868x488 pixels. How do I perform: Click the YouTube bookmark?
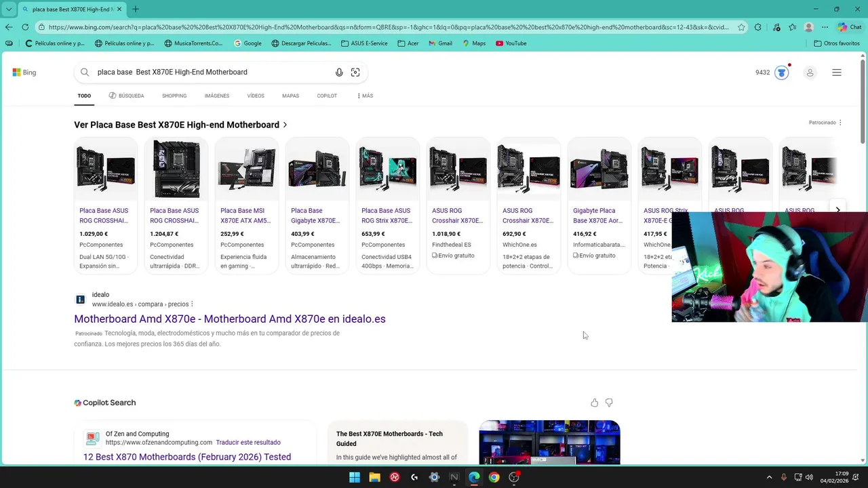pyautogui.click(x=511, y=43)
